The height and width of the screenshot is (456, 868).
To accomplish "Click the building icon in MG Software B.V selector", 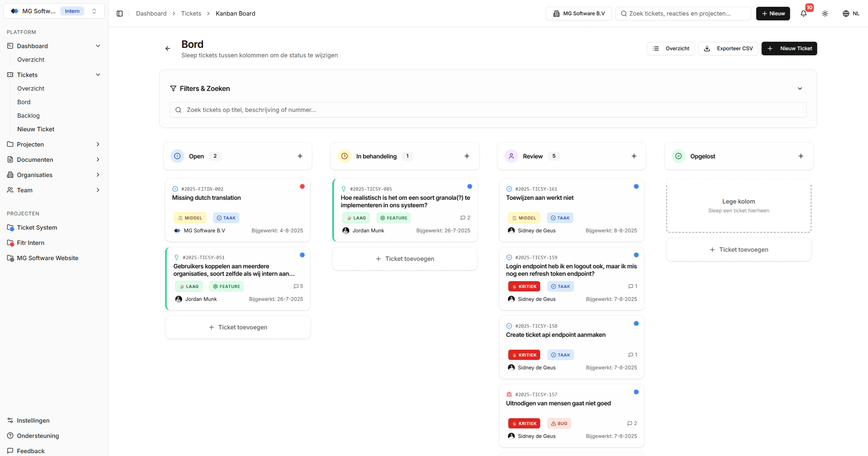I will pos(556,13).
